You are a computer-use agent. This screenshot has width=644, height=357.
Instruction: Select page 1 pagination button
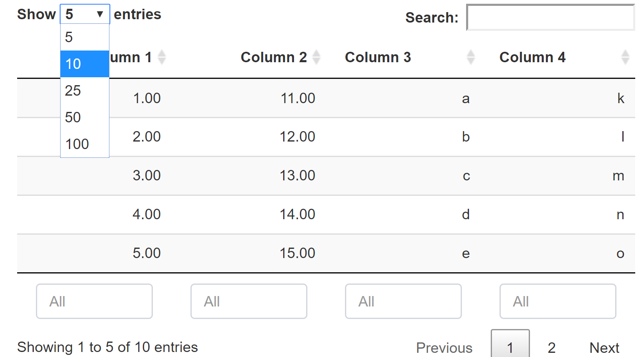pyautogui.click(x=510, y=347)
